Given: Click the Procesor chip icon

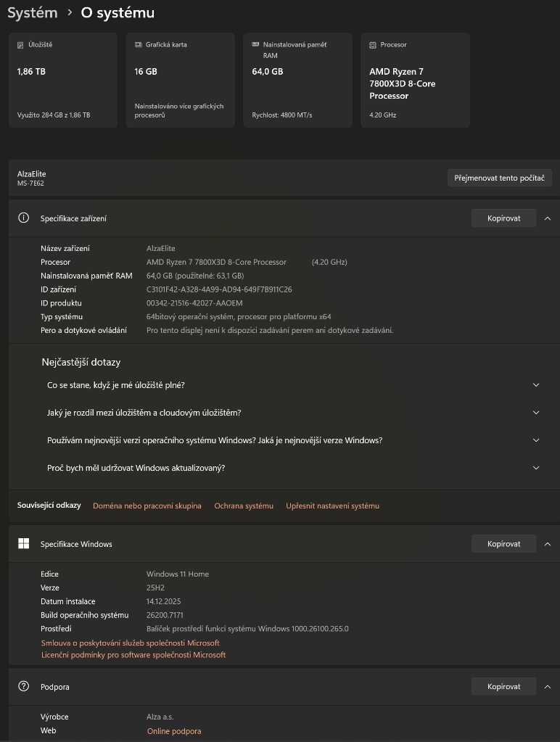Looking at the screenshot, I should point(373,45).
